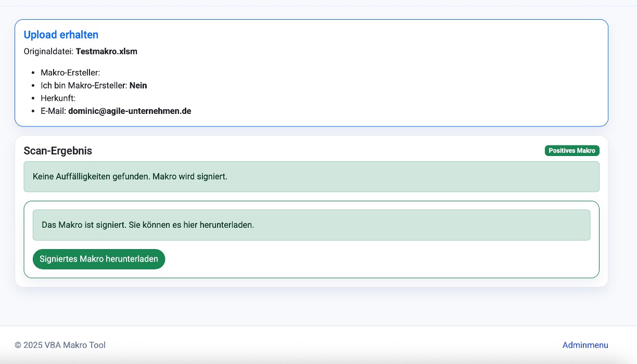Screen dimensions: 637x364
Task: Click the bullet point beside E-Mail
Action: coord(34,111)
